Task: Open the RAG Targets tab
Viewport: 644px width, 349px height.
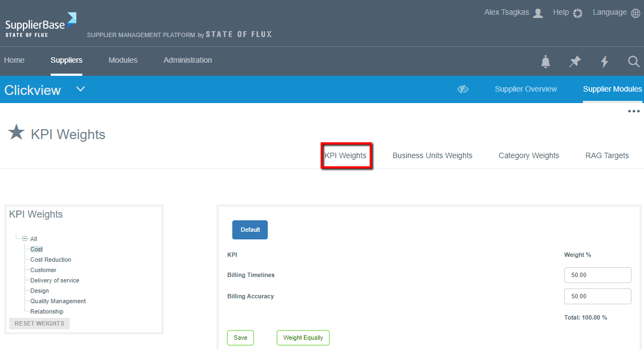Action: click(x=607, y=155)
